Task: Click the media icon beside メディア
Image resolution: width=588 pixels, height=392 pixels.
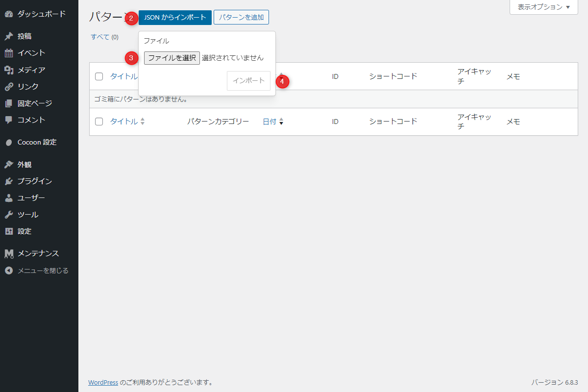Action: pos(9,70)
